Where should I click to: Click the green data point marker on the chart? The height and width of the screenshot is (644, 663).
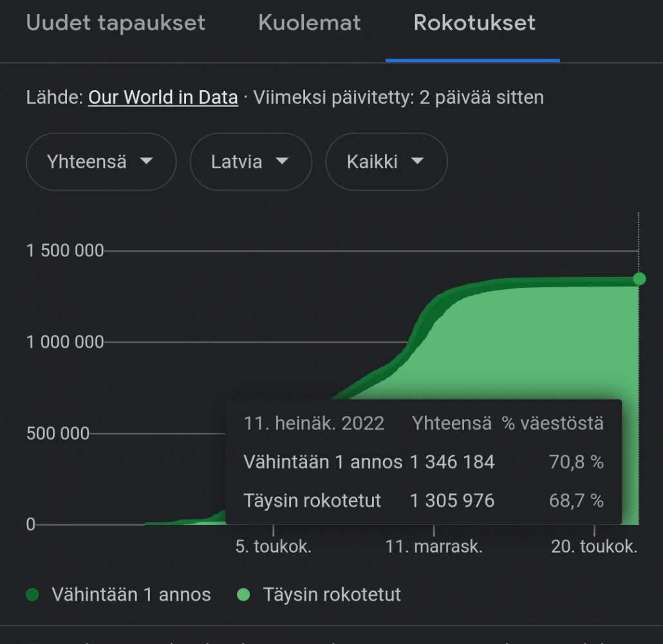(x=639, y=278)
